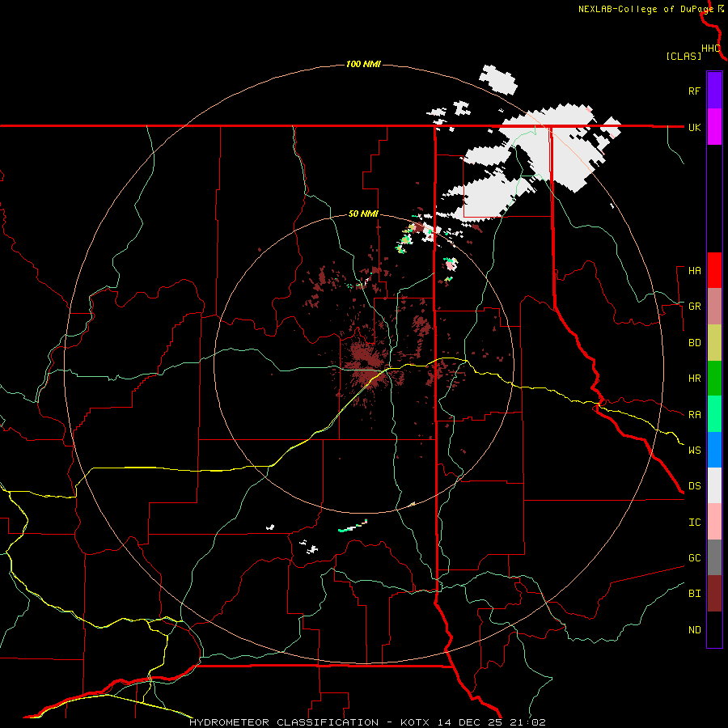Click the RA legend label
This screenshot has height=728, width=728.
tap(695, 415)
